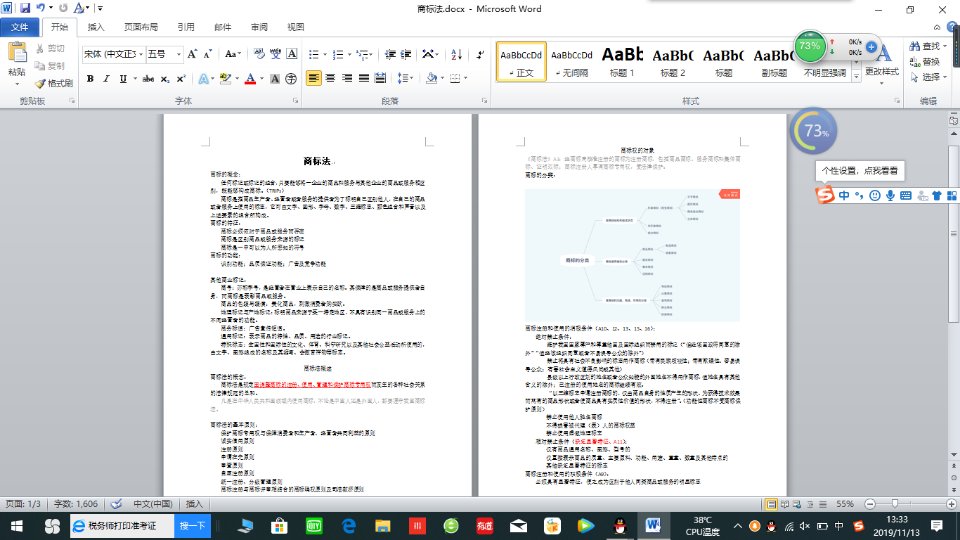Click the Save icon in quick access

pyautogui.click(x=25, y=9)
